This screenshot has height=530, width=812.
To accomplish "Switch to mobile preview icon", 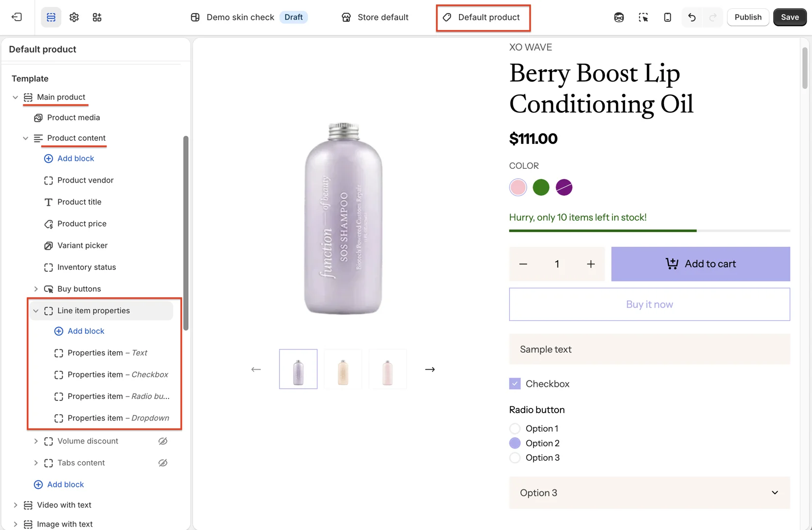I will 667,17.
